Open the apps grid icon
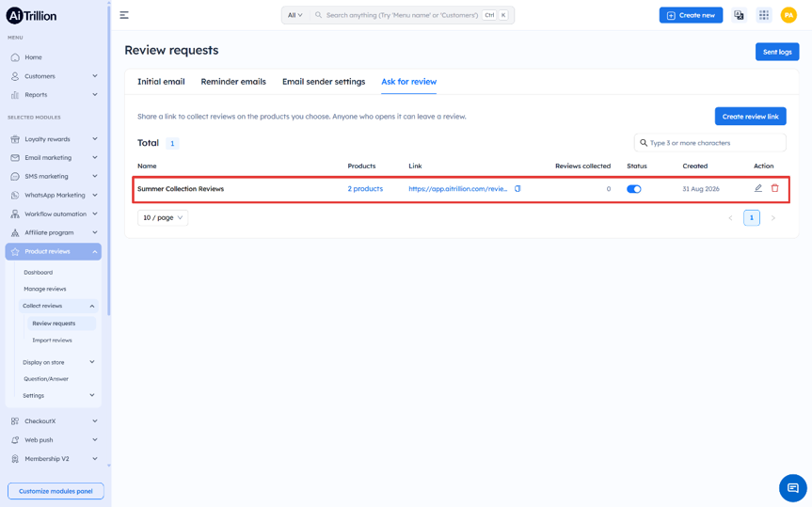The image size is (812, 507). 764,15
